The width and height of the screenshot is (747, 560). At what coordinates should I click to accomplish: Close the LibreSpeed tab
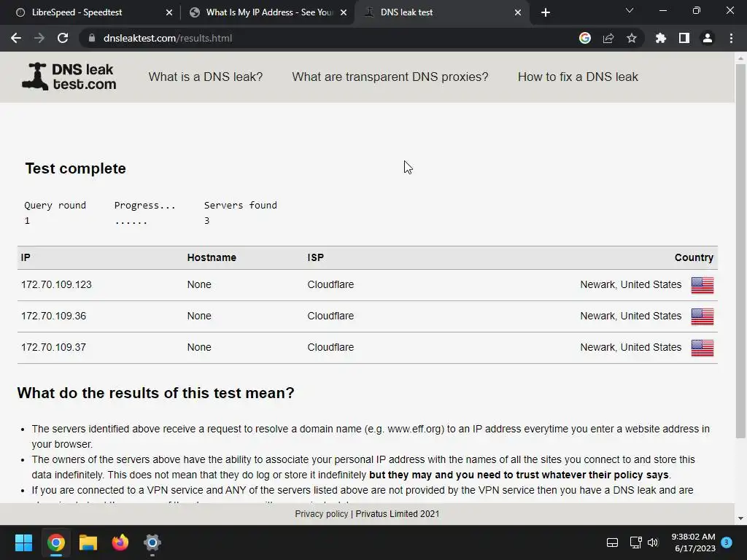[169, 12]
